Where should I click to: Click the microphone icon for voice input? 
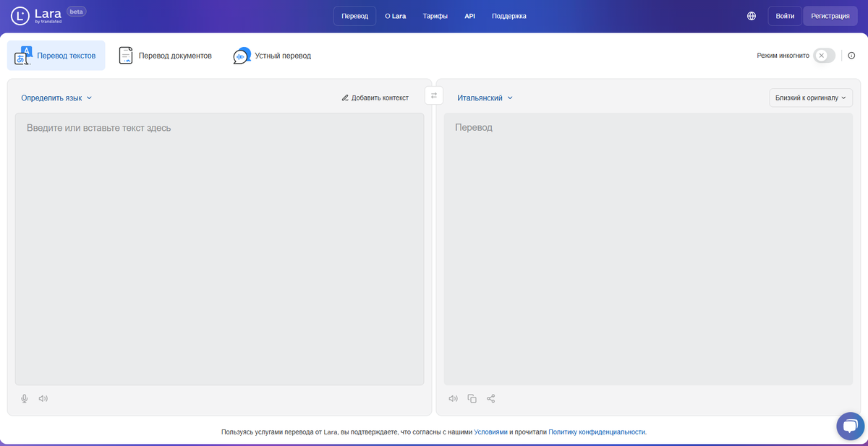point(24,398)
